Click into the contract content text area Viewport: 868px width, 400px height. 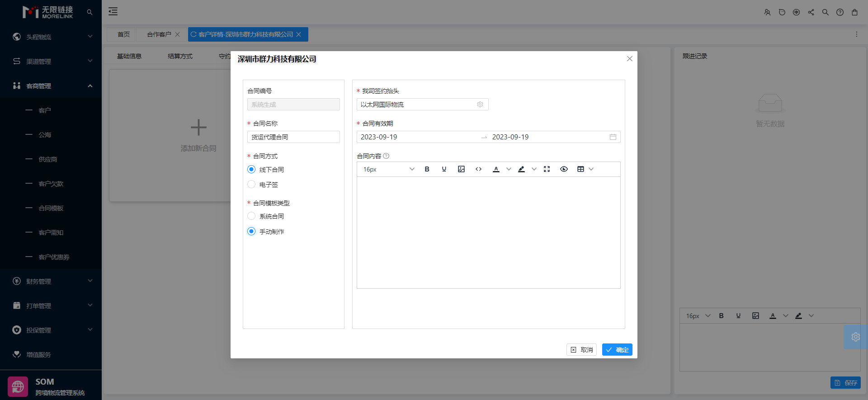pos(488,232)
